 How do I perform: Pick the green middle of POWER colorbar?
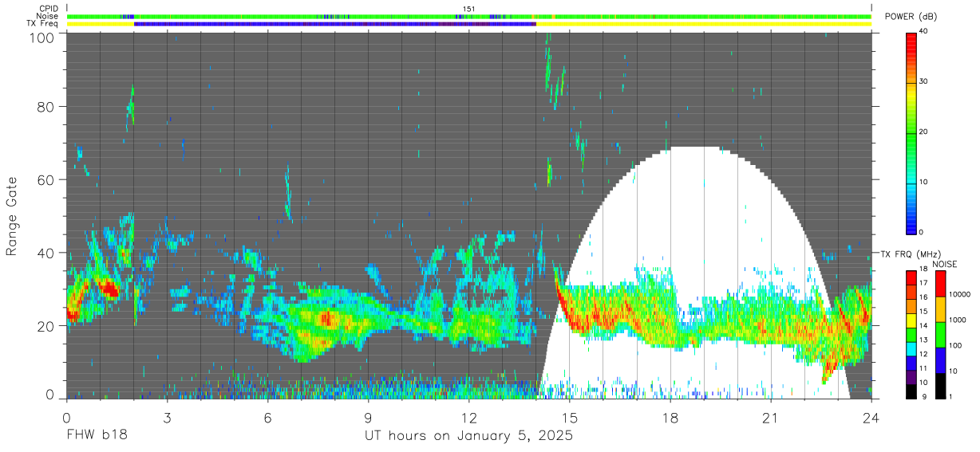point(911,132)
